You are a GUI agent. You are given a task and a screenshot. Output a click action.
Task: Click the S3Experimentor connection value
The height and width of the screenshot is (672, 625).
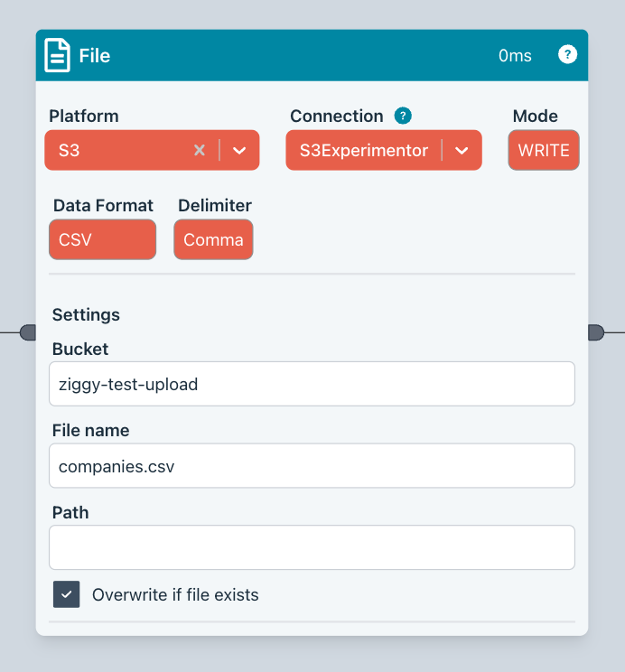[364, 150]
